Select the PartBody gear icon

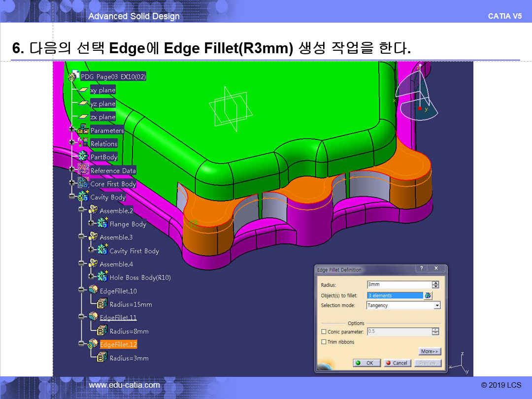tap(83, 157)
